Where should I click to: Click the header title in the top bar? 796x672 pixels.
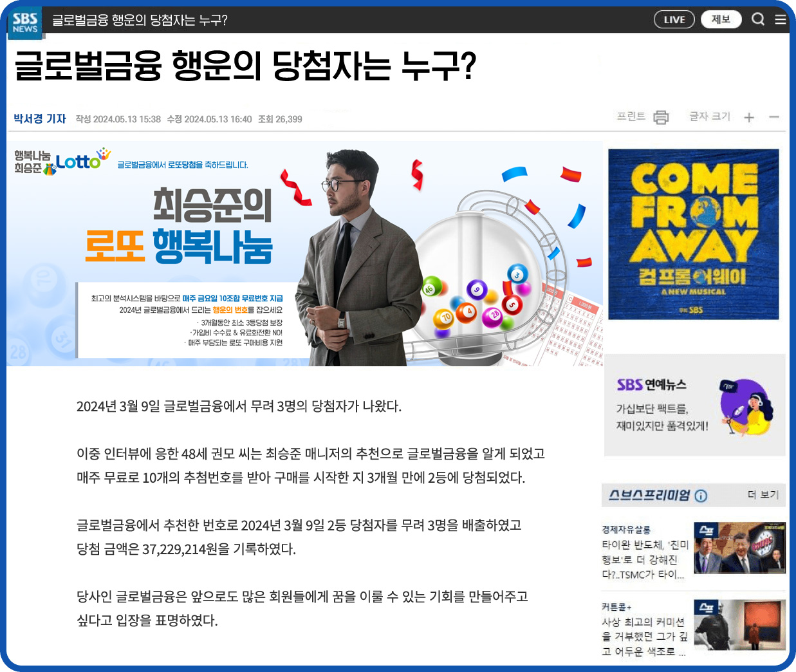[x=140, y=20]
